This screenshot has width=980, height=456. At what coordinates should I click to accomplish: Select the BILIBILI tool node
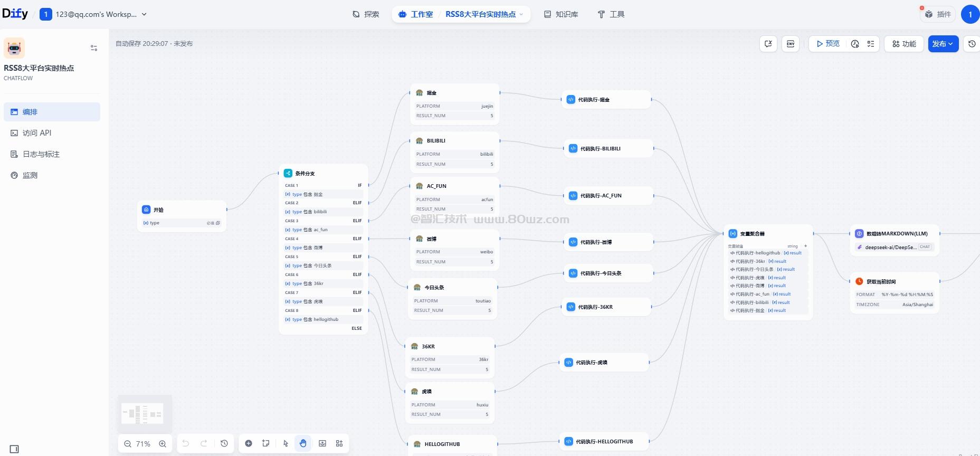455,152
